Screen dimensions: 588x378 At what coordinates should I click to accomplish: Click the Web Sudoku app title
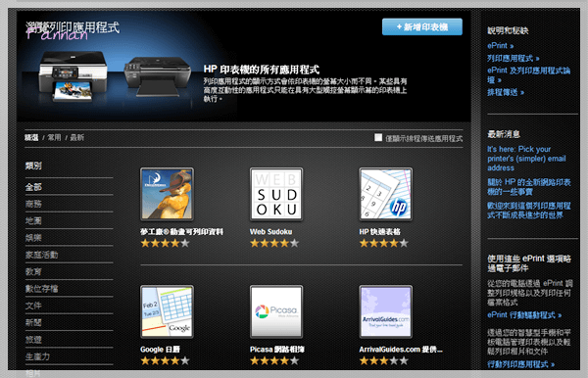point(270,232)
